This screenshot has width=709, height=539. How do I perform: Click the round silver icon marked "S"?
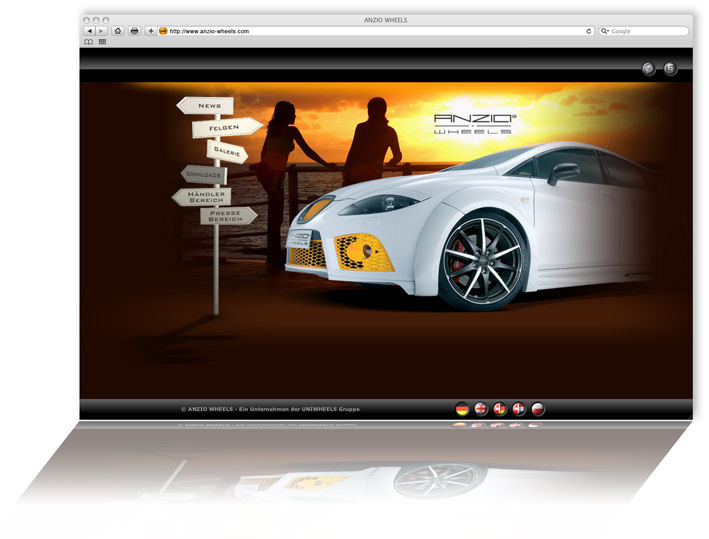670,69
